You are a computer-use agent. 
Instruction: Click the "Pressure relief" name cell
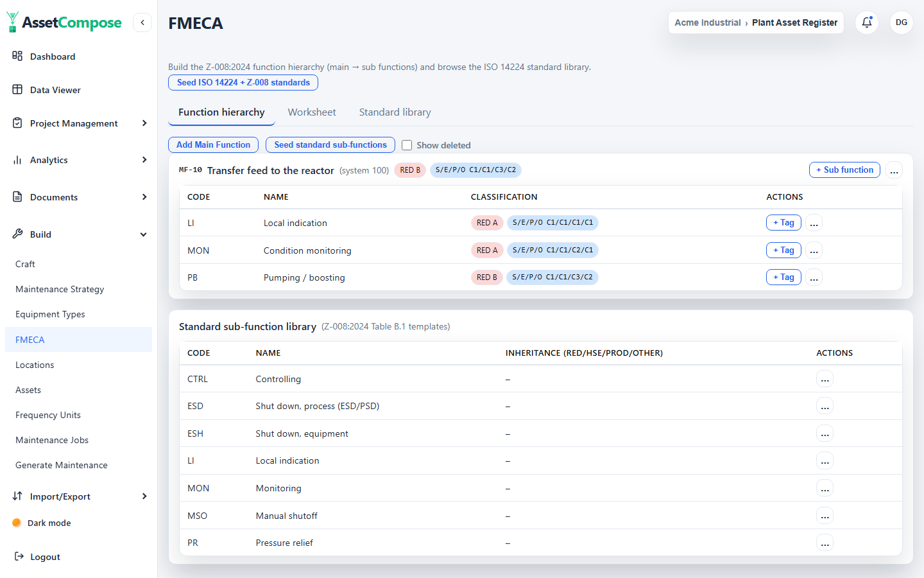(x=284, y=543)
